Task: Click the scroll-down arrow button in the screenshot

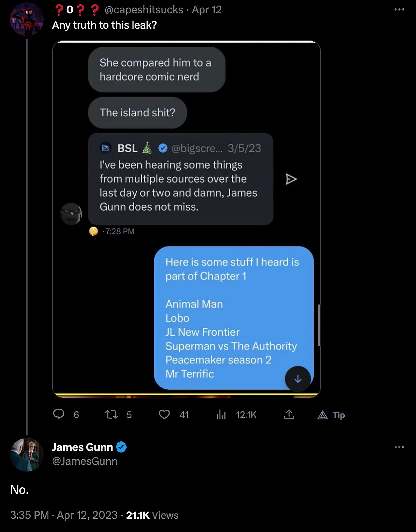Action: click(298, 379)
